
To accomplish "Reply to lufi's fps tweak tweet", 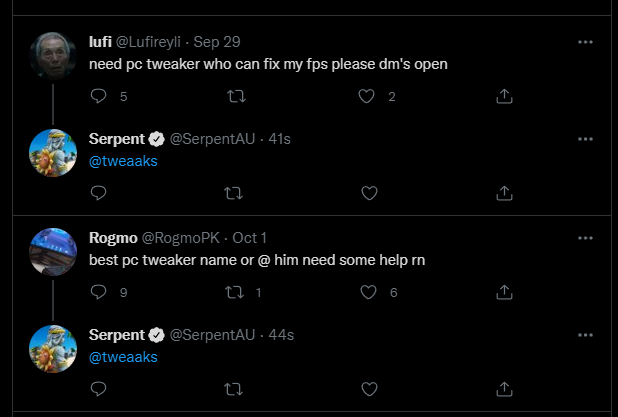I will click(x=98, y=97).
